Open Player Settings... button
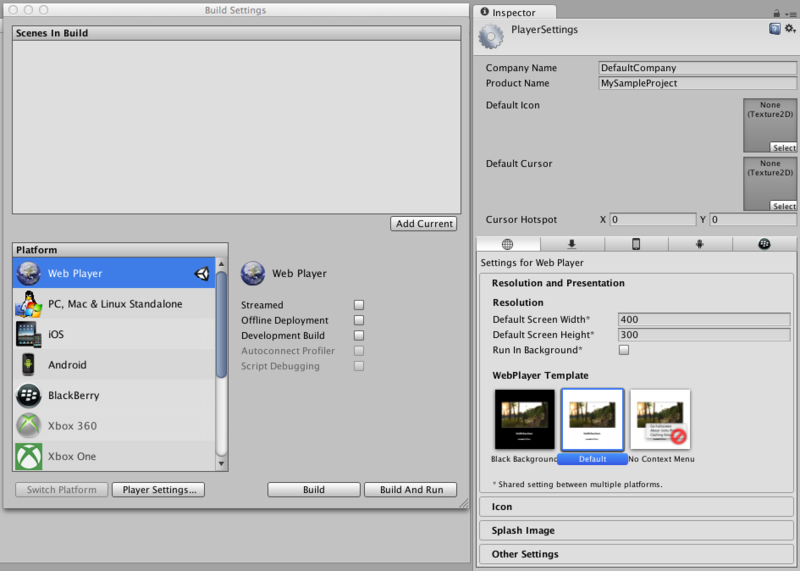The image size is (800, 571). [x=159, y=489]
